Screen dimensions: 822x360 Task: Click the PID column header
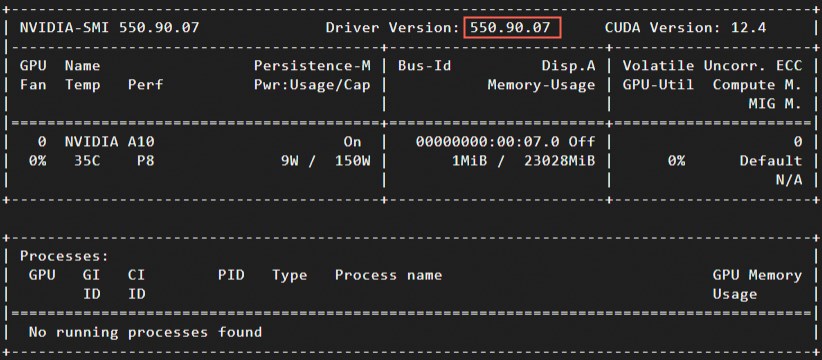(231, 275)
